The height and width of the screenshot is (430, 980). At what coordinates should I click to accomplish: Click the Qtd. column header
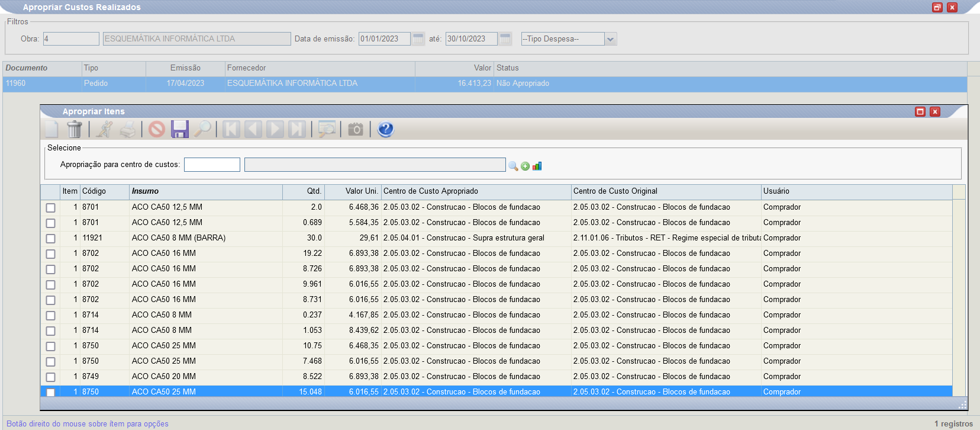[x=304, y=191]
